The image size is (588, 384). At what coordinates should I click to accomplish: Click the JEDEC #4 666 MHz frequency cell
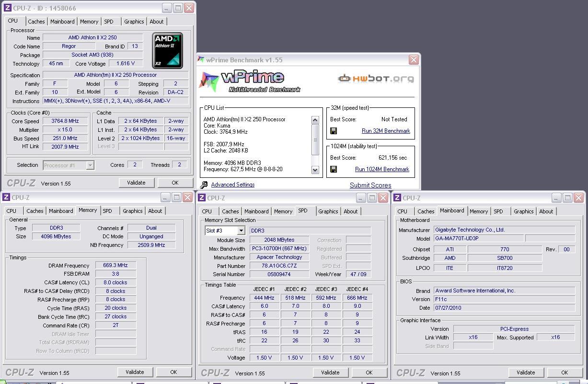(357, 298)
